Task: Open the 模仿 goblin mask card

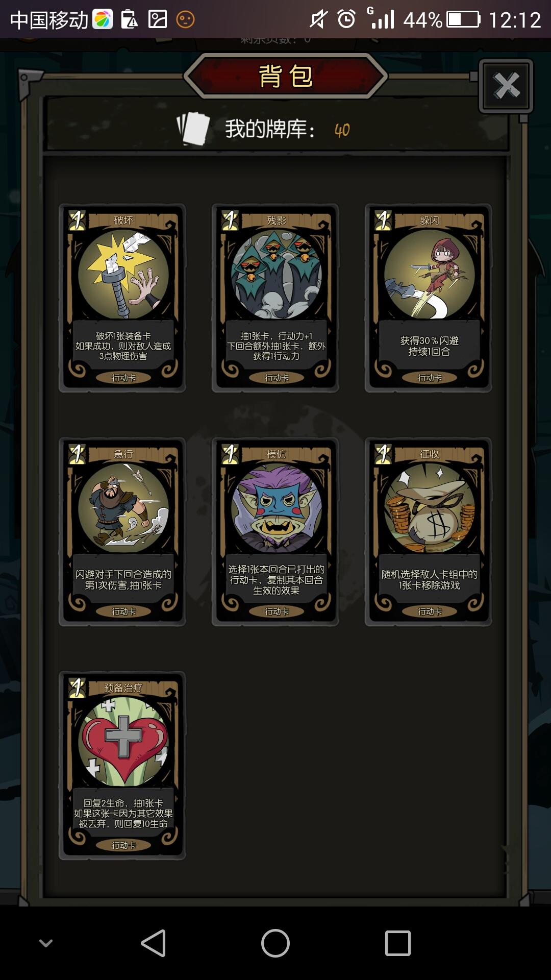Action: pos(275,532)
